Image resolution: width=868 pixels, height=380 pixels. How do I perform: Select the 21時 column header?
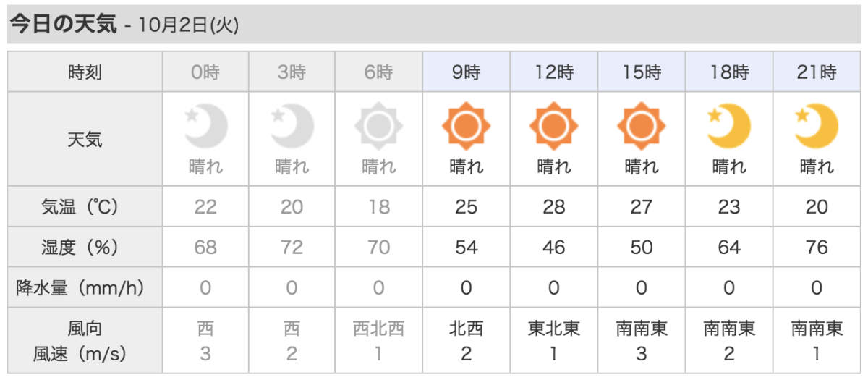(817, 72)
